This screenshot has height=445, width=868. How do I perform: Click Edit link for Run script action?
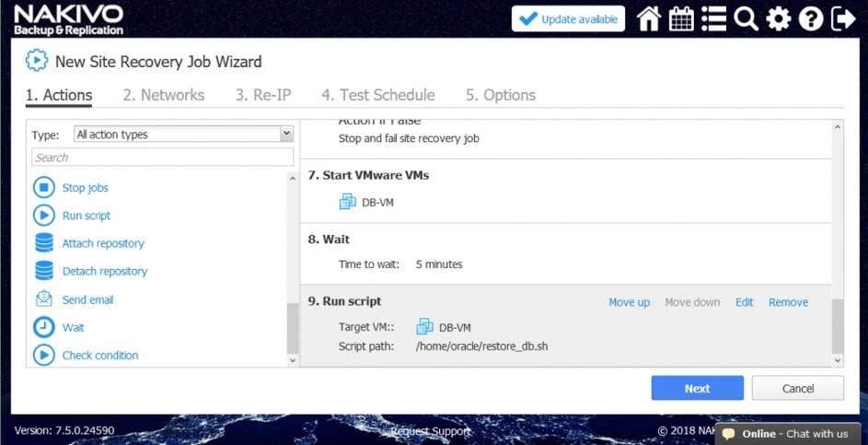click(x=744, y=302)
